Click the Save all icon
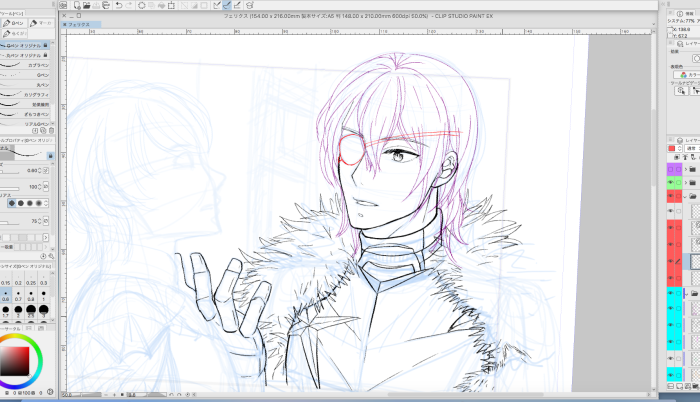The height and width of the screenshot is (402, 700). point(106,5)
